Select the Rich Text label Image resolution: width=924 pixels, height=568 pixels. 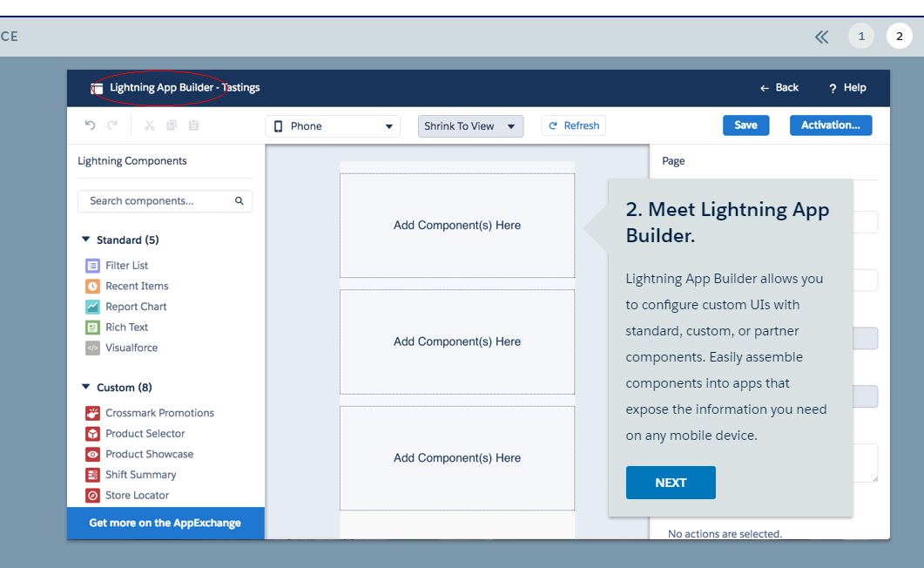click(x=126, y=328)
